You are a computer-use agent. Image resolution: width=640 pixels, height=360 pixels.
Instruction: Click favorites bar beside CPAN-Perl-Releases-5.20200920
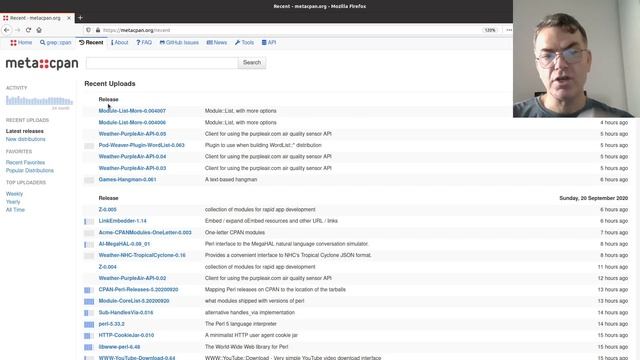(89, 290)
